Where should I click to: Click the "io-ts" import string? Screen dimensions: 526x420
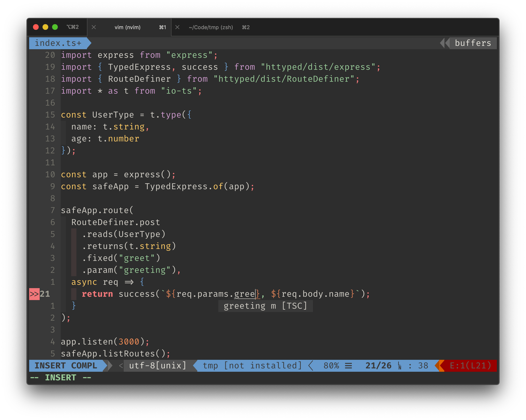[179, 91]
